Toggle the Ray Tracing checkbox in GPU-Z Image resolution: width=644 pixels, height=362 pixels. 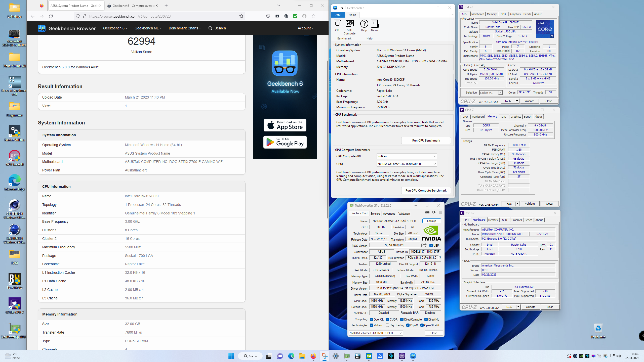point(387,325)
